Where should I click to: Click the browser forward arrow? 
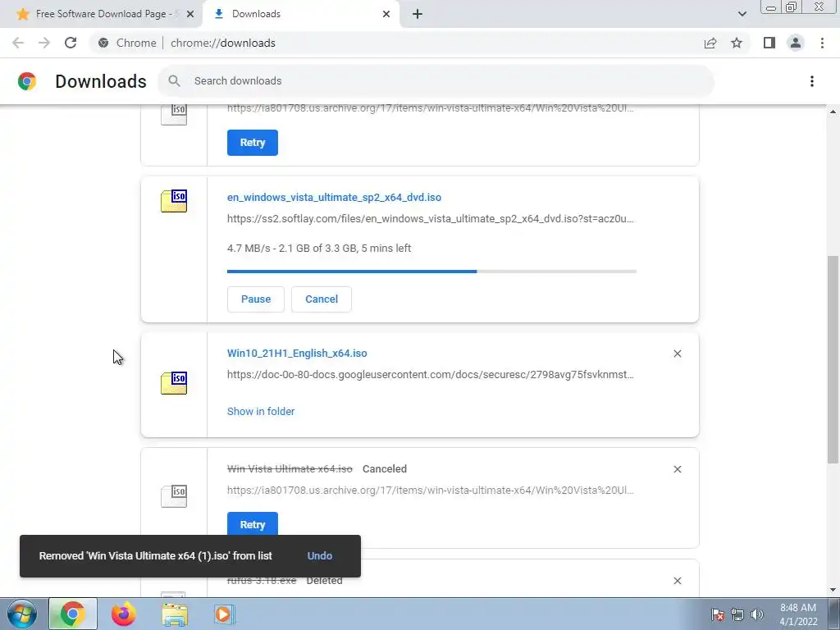[x=44, y=43]
